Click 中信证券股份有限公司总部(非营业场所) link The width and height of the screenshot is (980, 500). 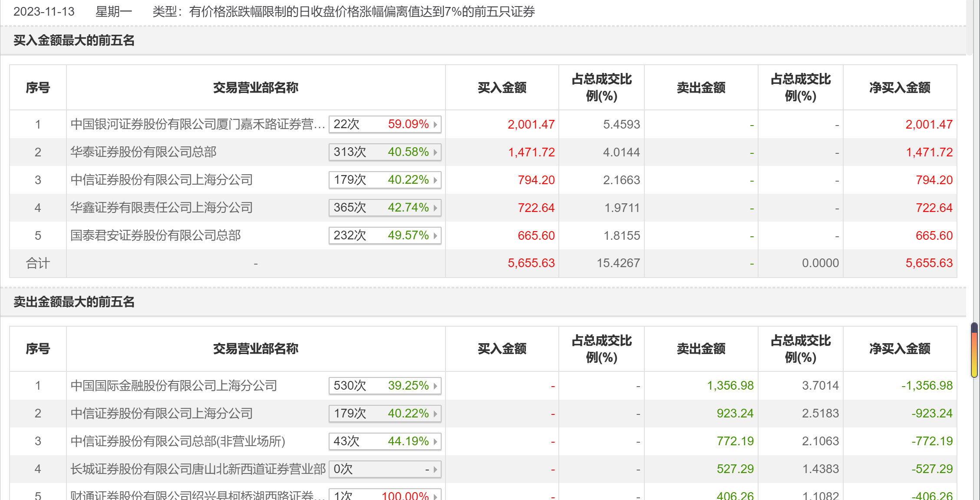pyautogui.click(x=178, y=441)
